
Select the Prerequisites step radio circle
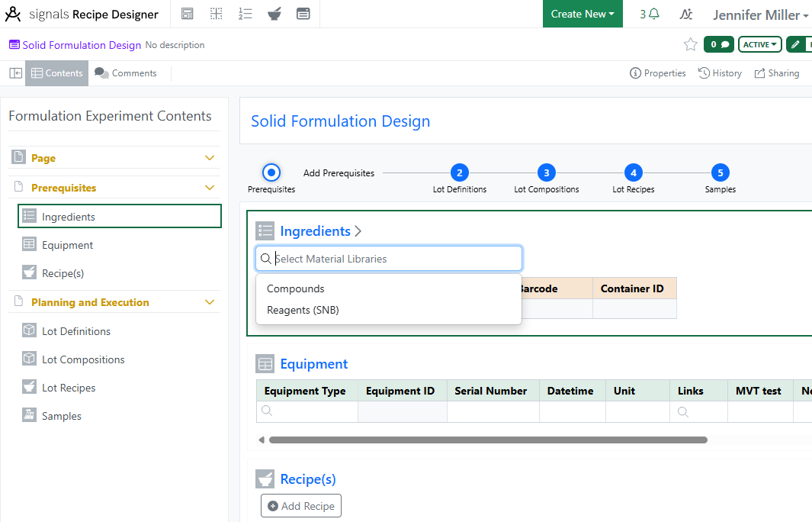click(271, 172)
